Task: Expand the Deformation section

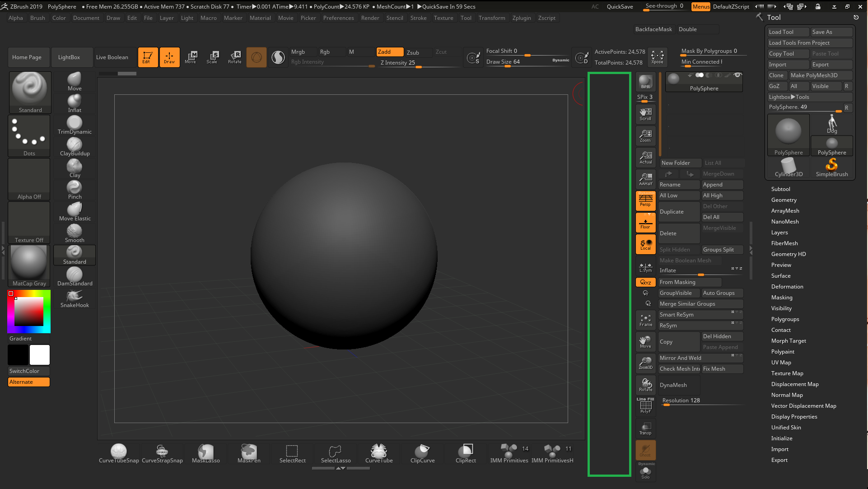Action: (x=787, y=287)
